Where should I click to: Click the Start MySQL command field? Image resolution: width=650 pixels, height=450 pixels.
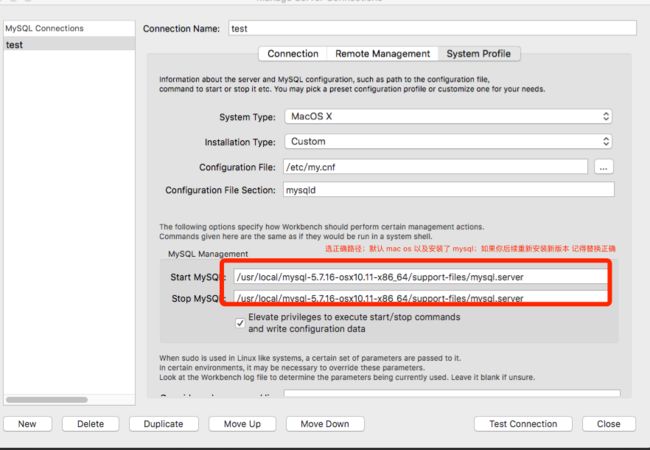tap(420, 277)
